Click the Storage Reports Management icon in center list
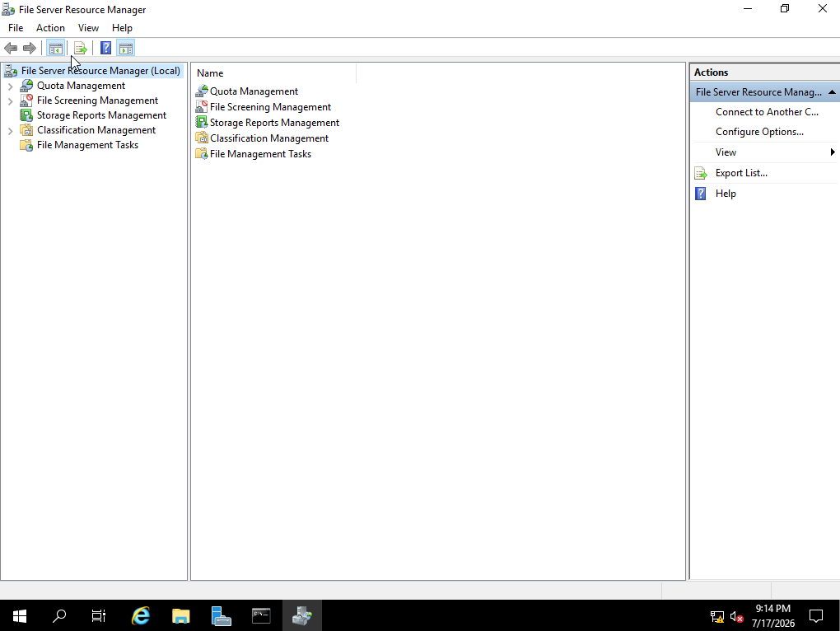Viewport: 840px width, 631px height. (202, 122)
